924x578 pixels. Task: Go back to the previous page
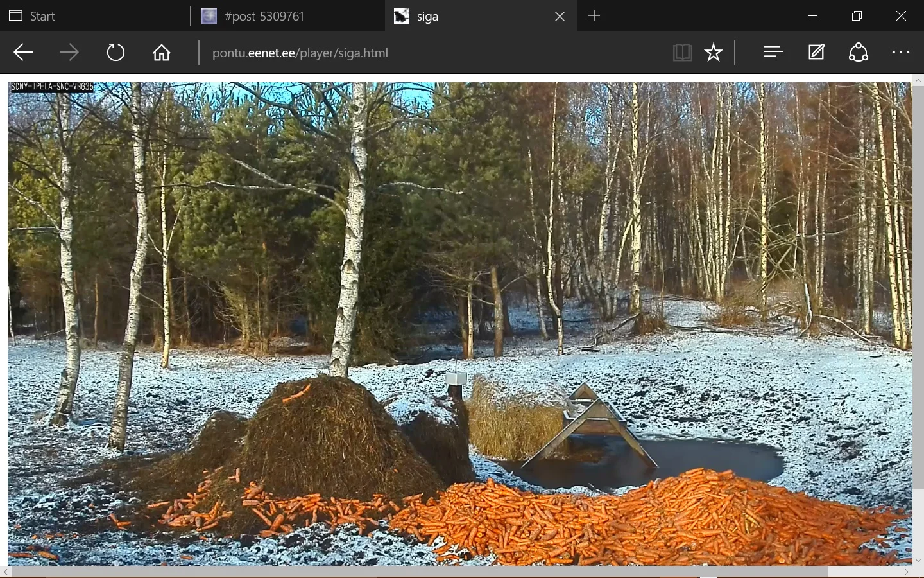point(23,53)
